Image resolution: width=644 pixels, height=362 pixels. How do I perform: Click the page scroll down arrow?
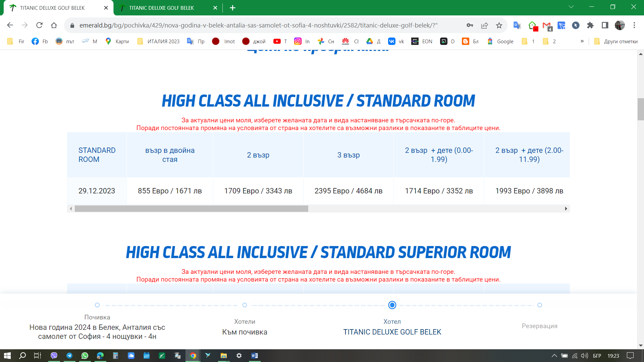coord(641,346)
